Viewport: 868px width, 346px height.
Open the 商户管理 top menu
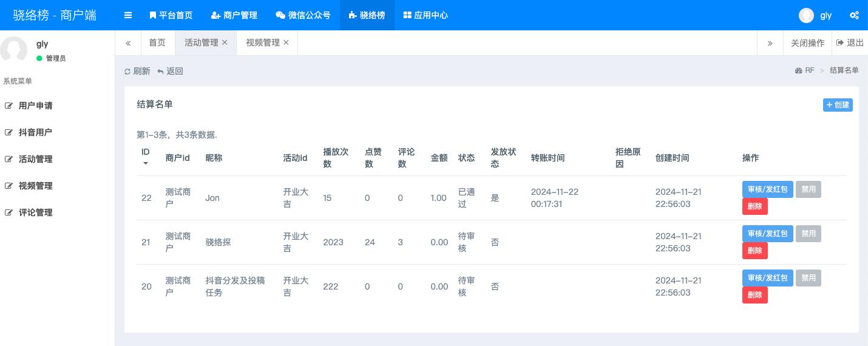234,15
